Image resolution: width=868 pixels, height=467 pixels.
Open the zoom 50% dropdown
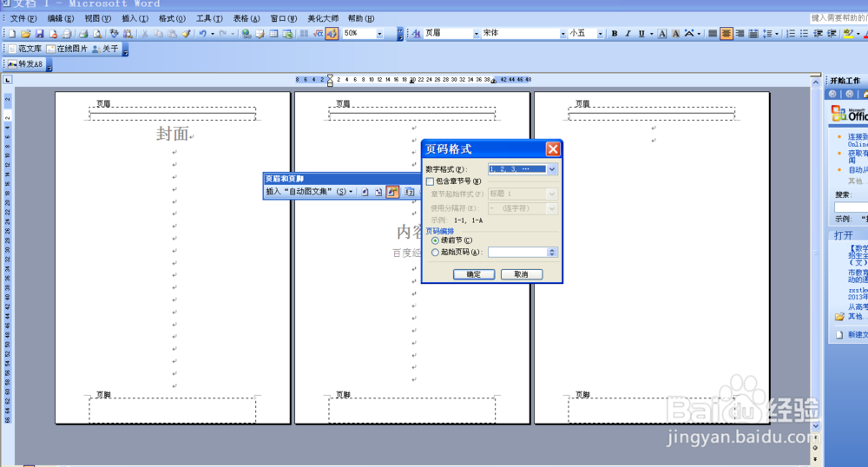point(380,34)
